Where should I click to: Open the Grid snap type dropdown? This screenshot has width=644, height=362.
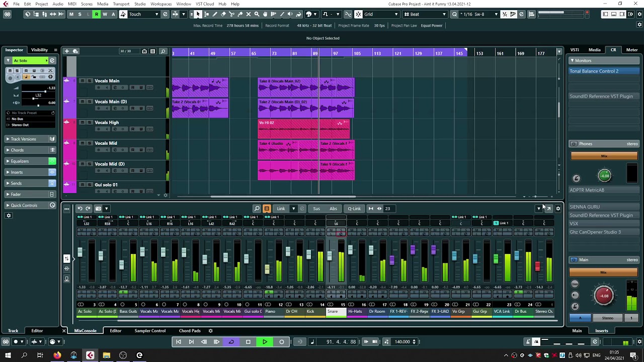pos(381,14)
